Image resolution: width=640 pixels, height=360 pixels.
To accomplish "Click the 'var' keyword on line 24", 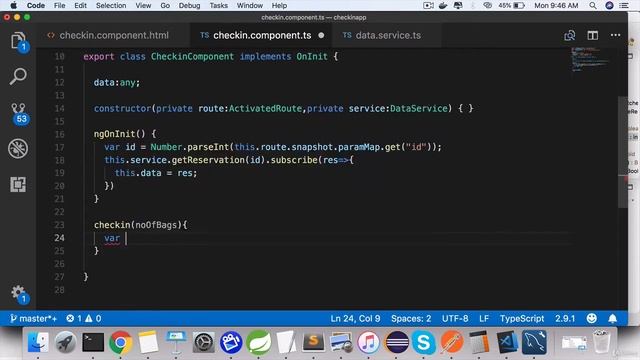I will (112, 238).
